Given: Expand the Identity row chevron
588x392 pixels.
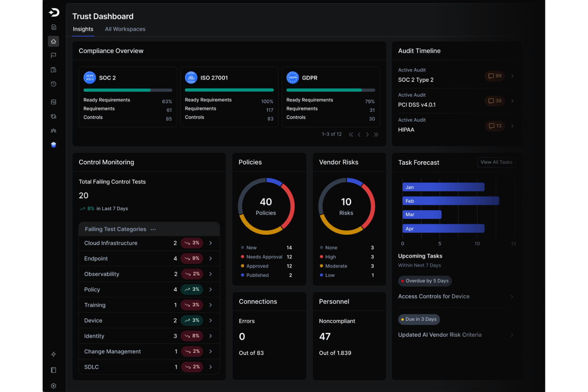Looking at the screenshot, I should [x=211, y=336].
